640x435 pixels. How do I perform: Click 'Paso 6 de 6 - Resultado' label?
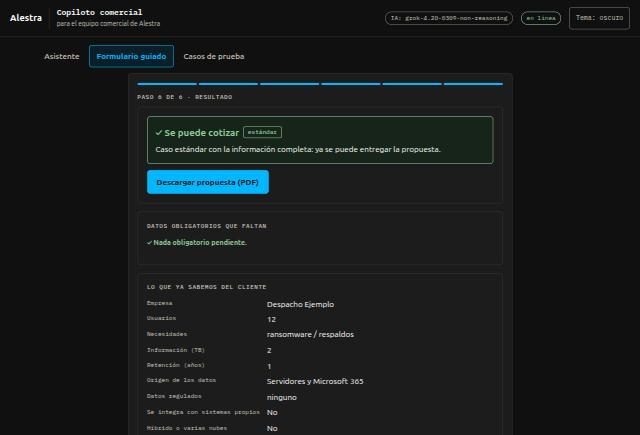click(185, 97)
